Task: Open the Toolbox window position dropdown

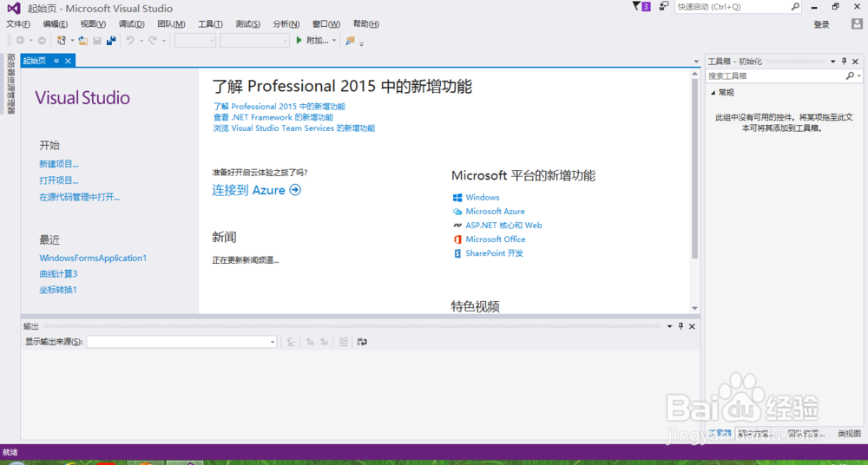Action: [833, 62]
